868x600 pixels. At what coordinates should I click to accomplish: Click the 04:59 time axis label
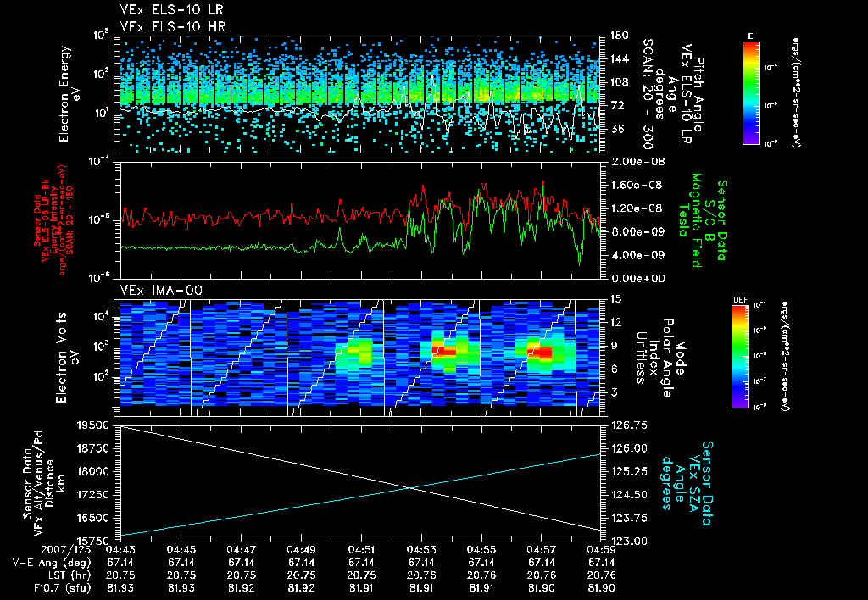(x=601, y=550)
